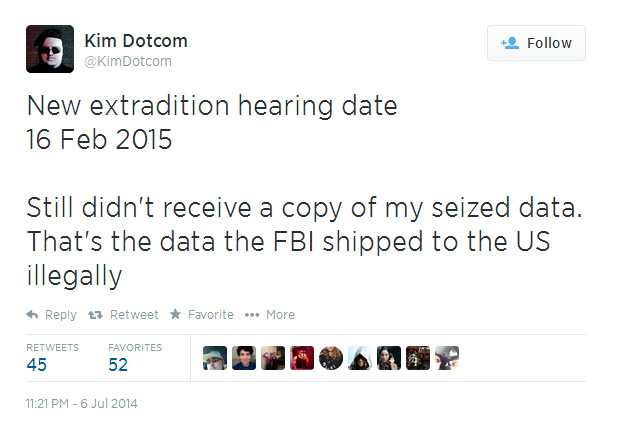The image size is (617, 426).
Task: Click the red fourth user avatar
Action: pos(301,359)
